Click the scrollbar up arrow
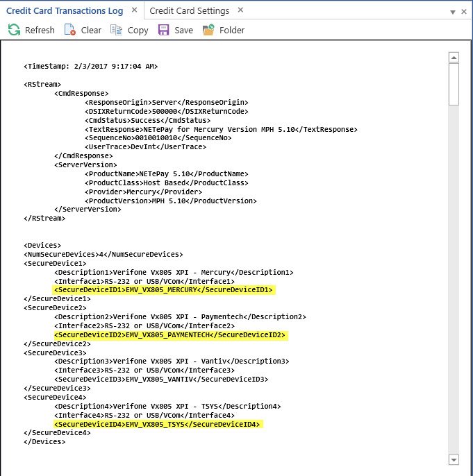This screenshot has width=473, height=476. (x=454, y=58)
